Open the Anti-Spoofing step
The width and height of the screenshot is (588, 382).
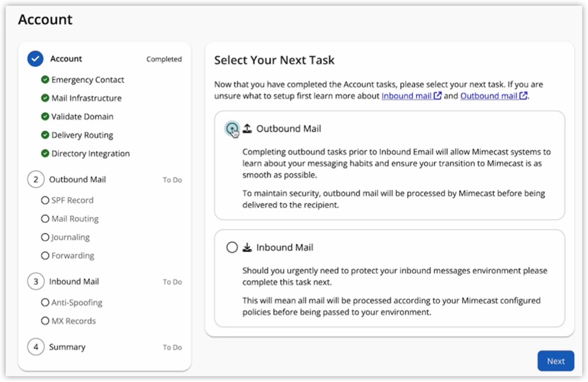point(77,302)
